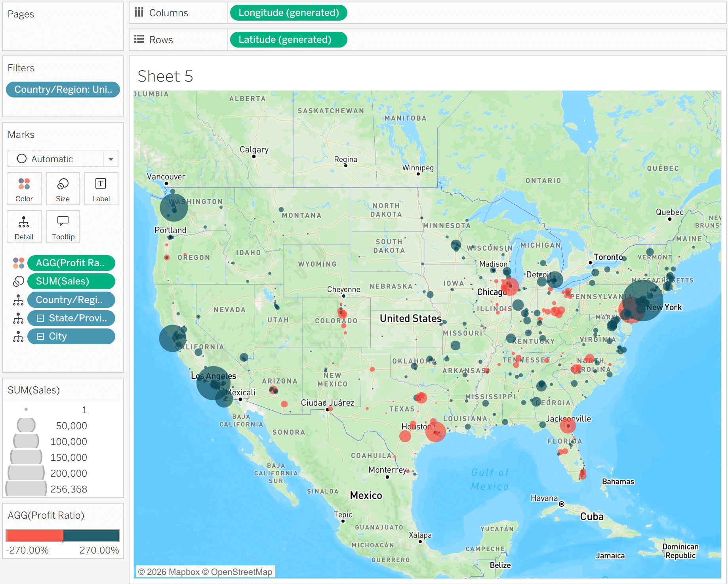Screen dimensions: 728x584
Task: Collapse the City hierarchy pill
Action: pyautogui.click(x=40, y=336)
